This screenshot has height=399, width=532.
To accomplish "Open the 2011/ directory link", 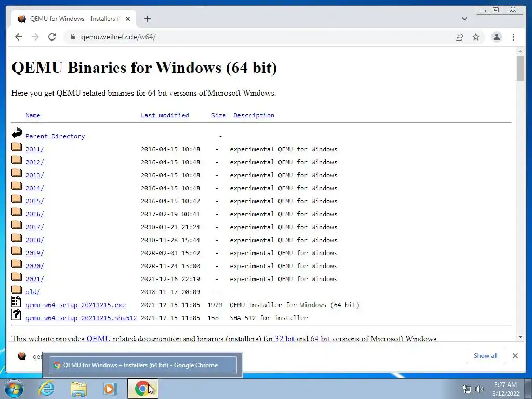I will [35, 149].
